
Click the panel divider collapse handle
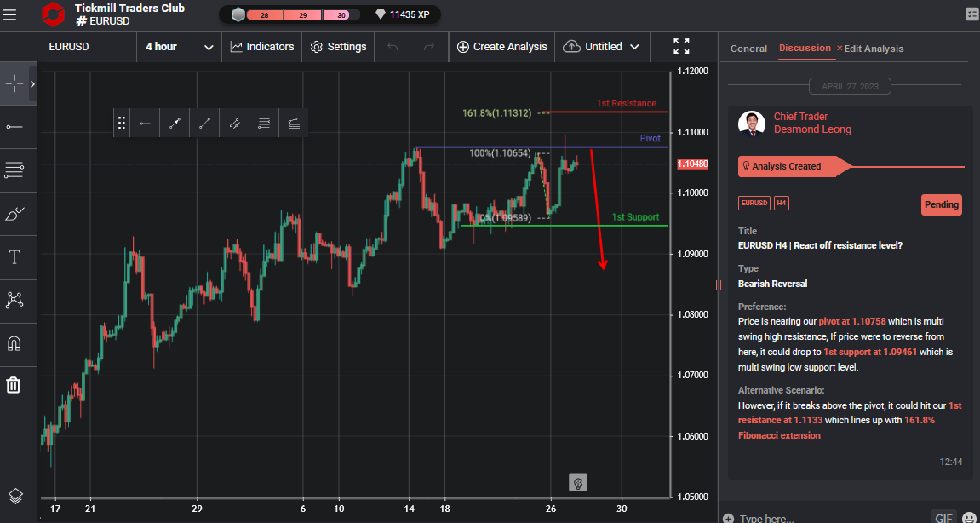(719, 284)
